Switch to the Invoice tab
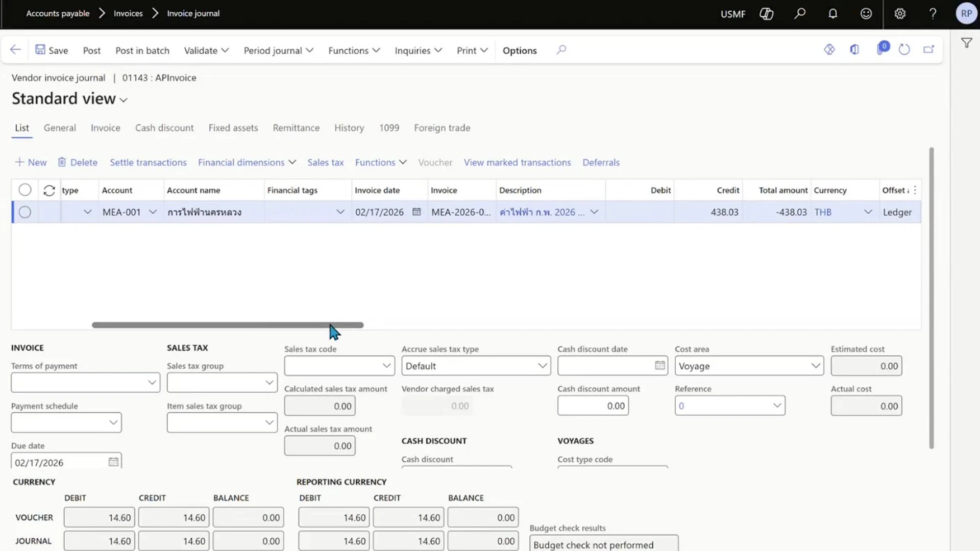 [x=106, y=128]
